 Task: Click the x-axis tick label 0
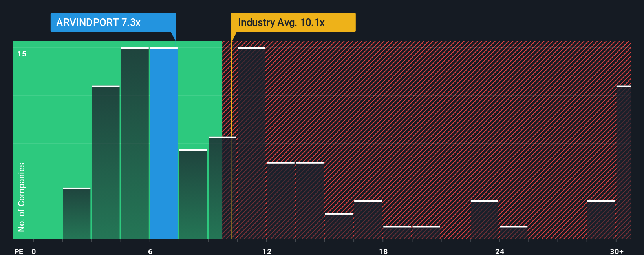click(34, 251)
